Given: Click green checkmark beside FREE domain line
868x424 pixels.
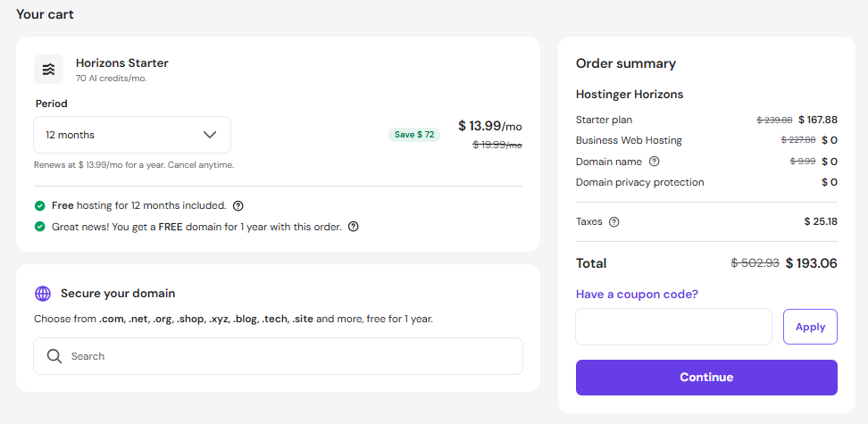Looking at the screenshot, I should [x=39, y=227].
